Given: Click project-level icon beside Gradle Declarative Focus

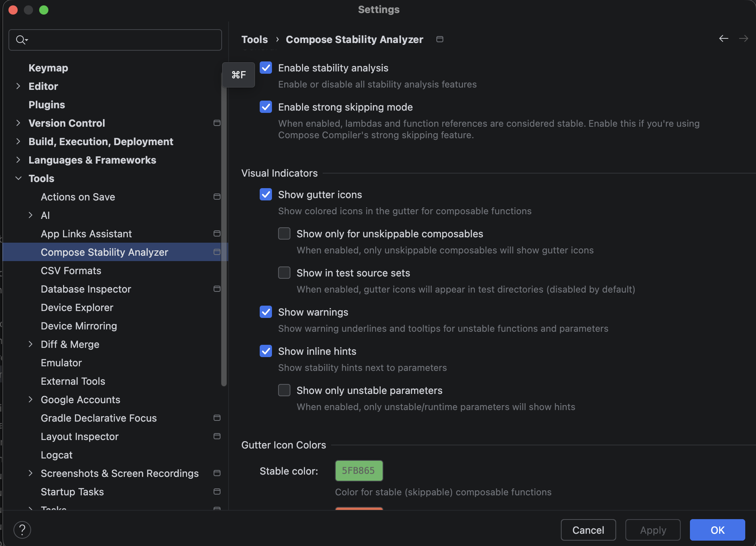Looking at the screenshot, I should click(x=217, y=418).
